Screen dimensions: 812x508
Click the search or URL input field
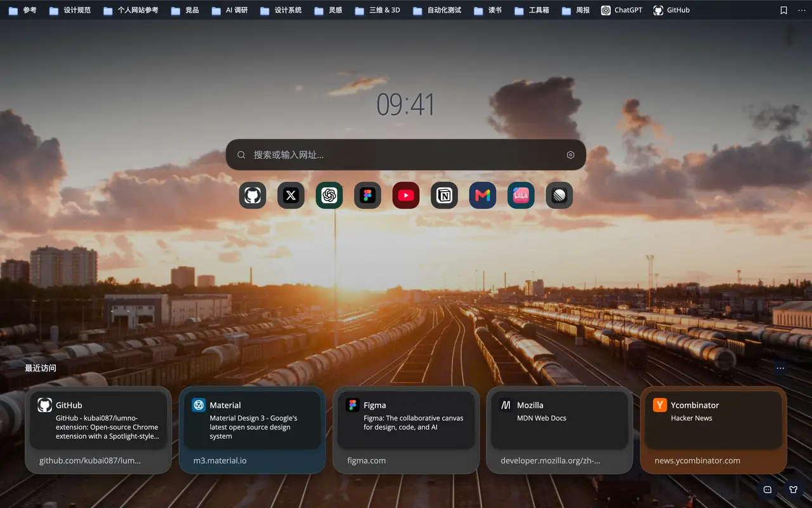(406, 155)
